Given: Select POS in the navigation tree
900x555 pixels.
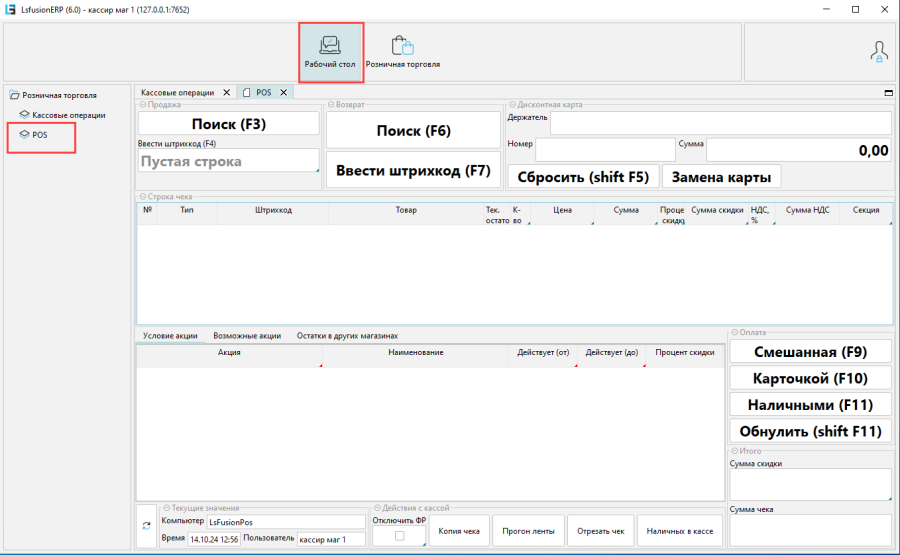Looking at the screenshot, I should (x=39, y=134).
